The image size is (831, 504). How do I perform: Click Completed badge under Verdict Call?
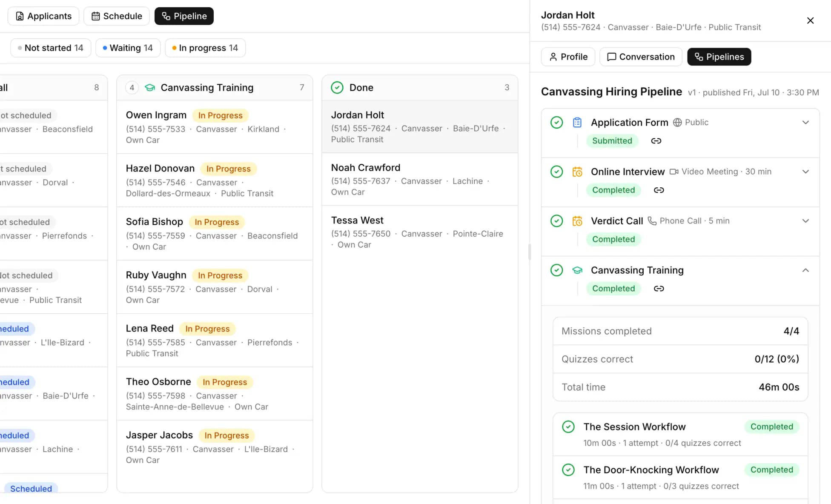(x=613, y=239)
